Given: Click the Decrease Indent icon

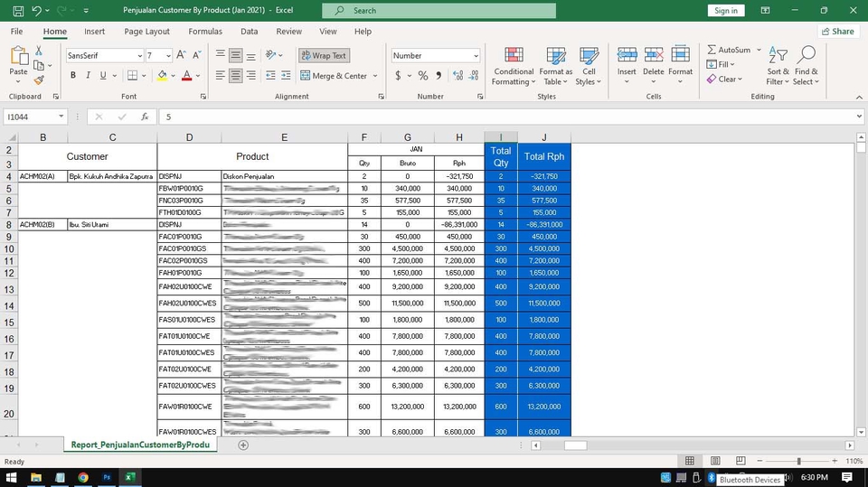Looking at the screenshot, I should point(270,75).
